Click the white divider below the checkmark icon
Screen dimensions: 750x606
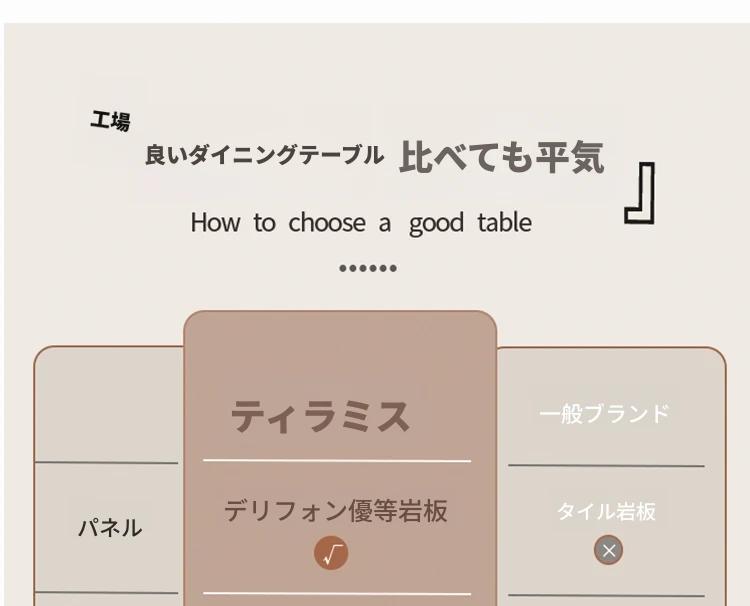[337, 594]
